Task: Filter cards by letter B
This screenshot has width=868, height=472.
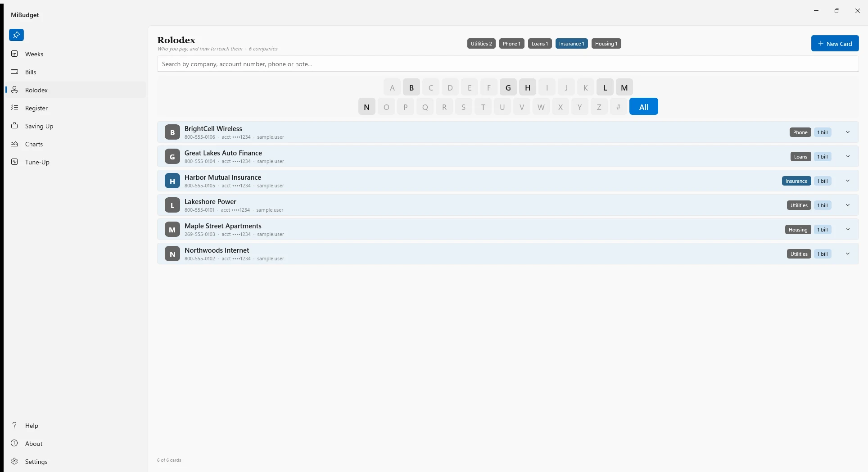Action: coord(411,87)
